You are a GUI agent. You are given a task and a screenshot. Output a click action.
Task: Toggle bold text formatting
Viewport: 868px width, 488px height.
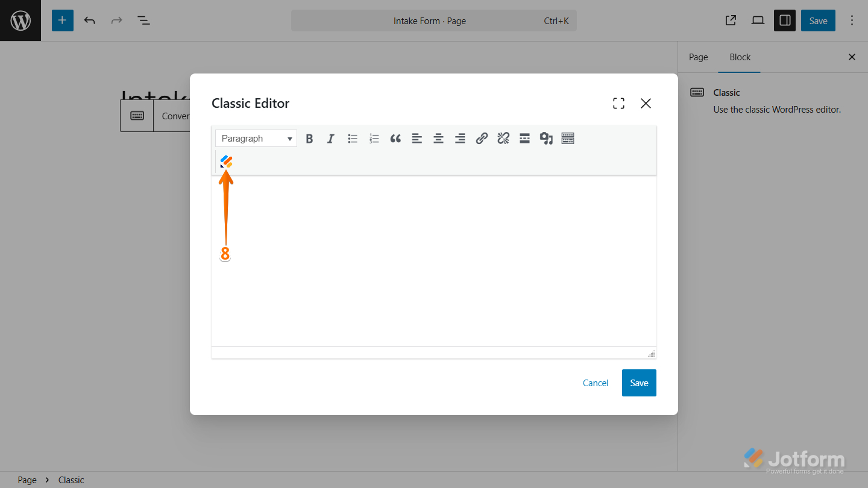tap(309, 138)
